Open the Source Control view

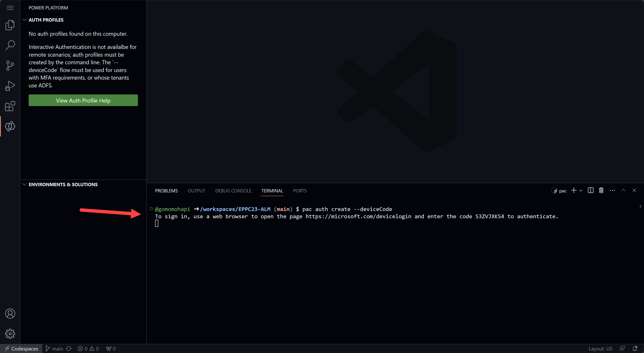[x=10, y=66]
